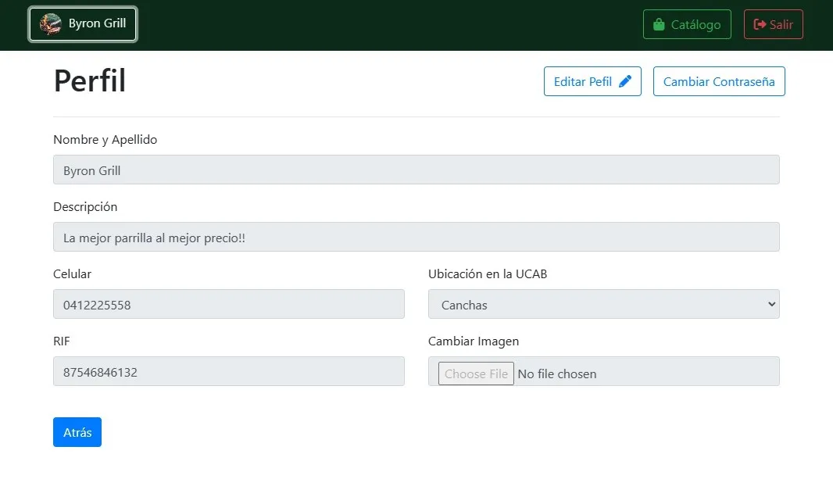Click the pencil icon in Editar Pefil
This screenshot has height=504, width=833.
click(625, 81)
